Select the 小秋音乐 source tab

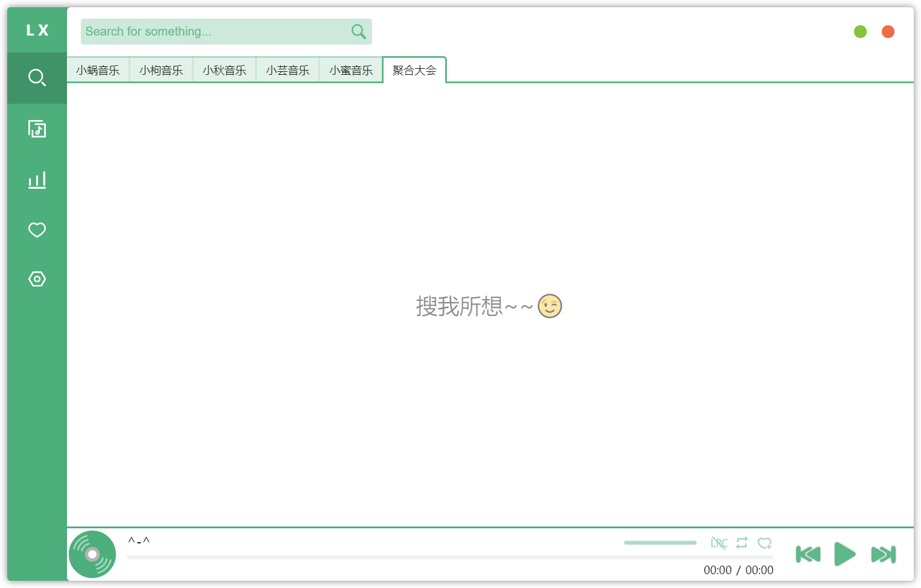tap(224, 70)
